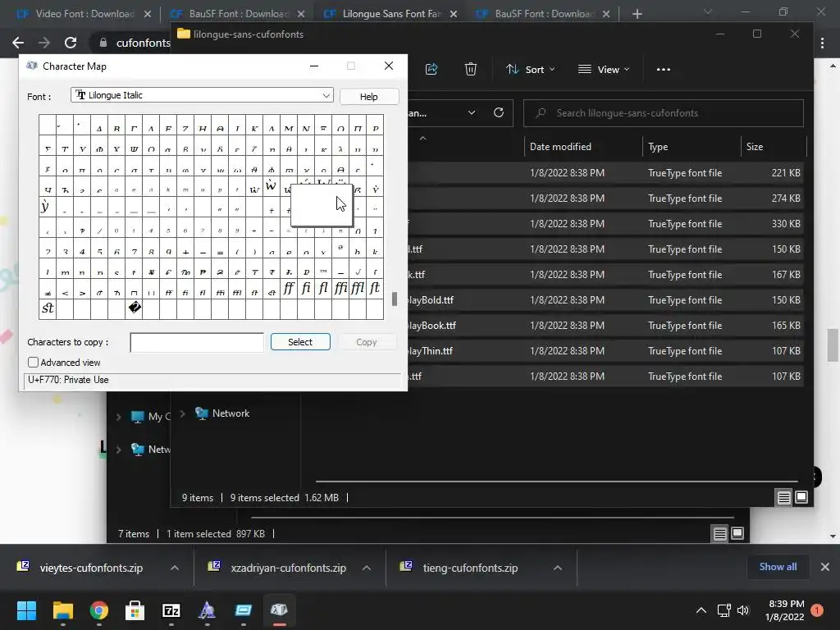Click the browser back arrow

point(18,43)
